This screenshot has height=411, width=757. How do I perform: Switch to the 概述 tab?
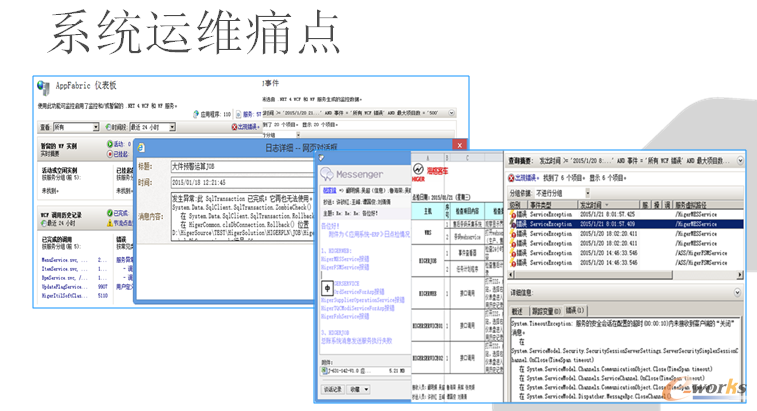click(x=518, y=309)
